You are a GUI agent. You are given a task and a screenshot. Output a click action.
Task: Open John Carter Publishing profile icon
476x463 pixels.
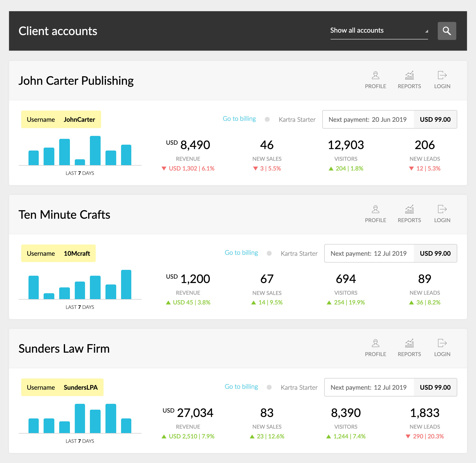click(x=375, y=75)
